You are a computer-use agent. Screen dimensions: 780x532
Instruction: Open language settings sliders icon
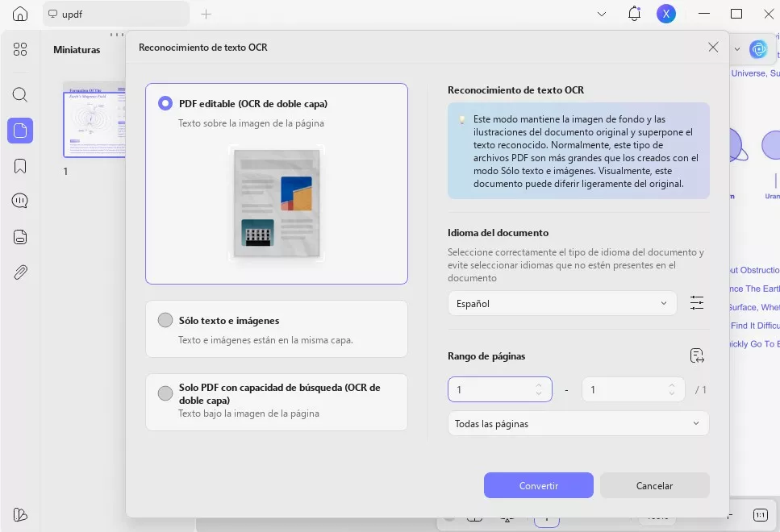697,303
